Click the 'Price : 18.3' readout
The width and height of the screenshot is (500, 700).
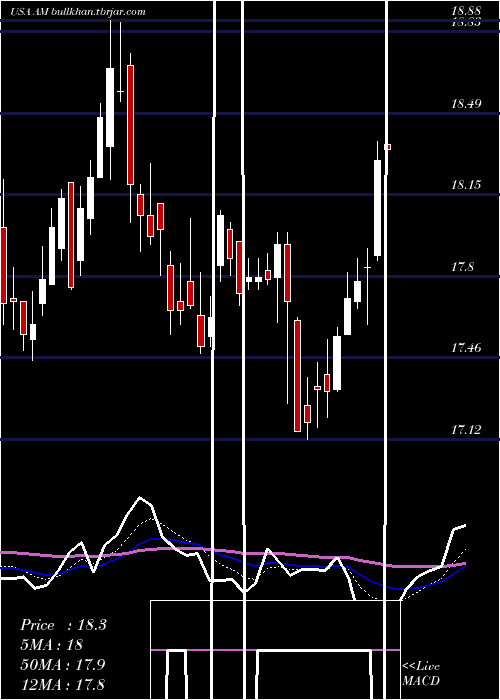click(63, 625)
